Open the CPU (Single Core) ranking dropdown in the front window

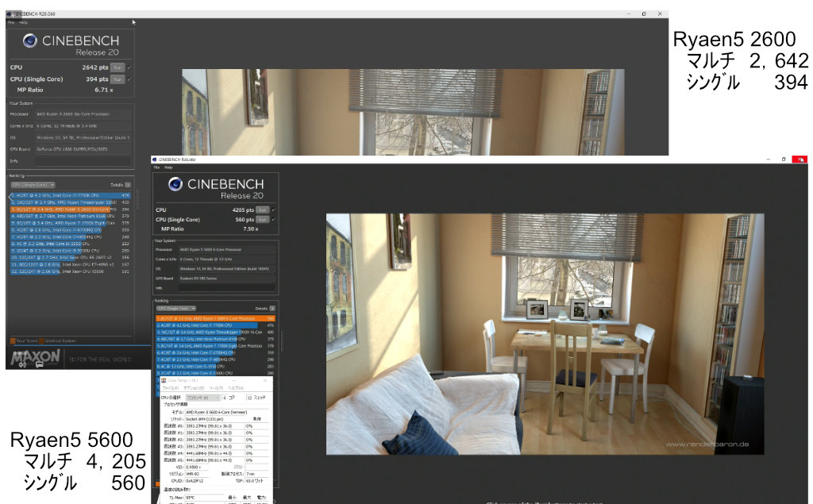(x=176, y=308)
